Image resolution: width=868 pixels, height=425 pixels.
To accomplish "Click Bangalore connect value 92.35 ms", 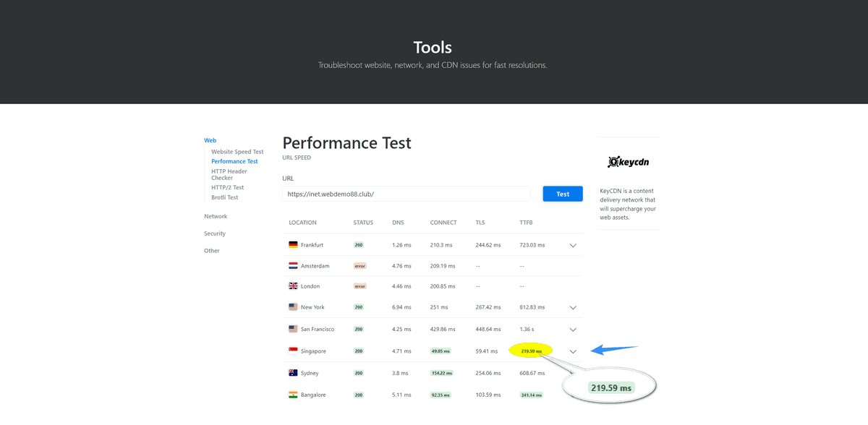I will (x=441, y=395).
